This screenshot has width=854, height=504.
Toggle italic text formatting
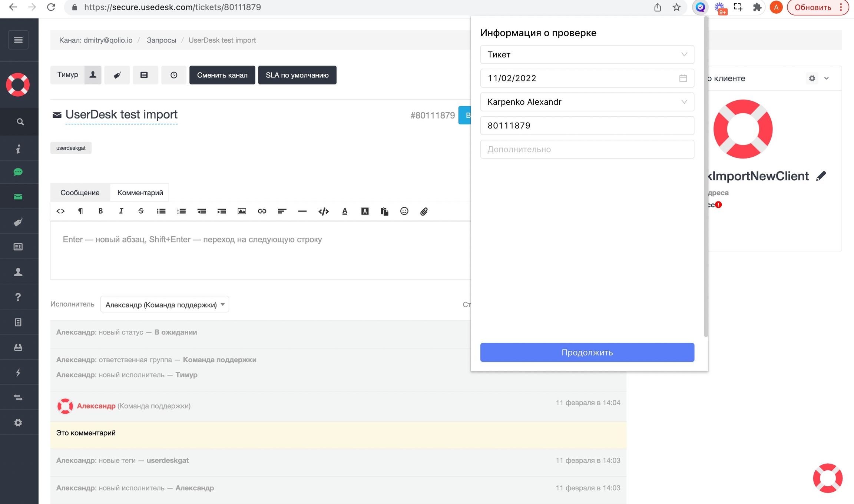pos(121,211)
